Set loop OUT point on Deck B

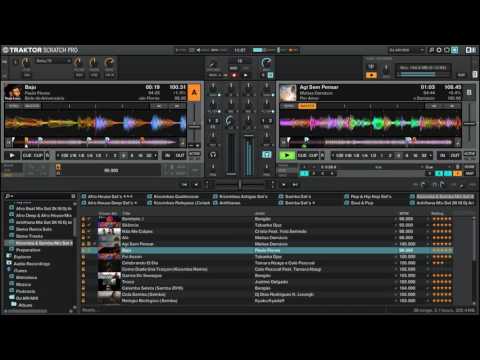coord(455,155)
